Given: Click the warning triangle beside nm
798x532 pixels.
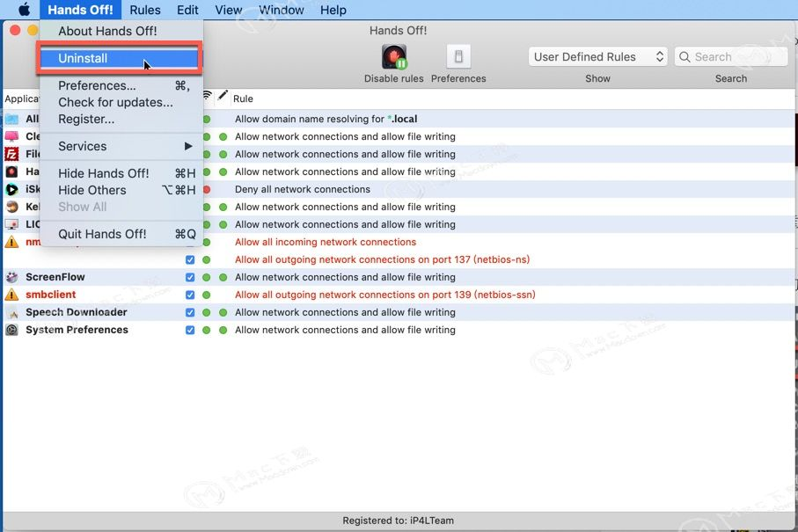Looking at the screenshot, I should 11,242.
